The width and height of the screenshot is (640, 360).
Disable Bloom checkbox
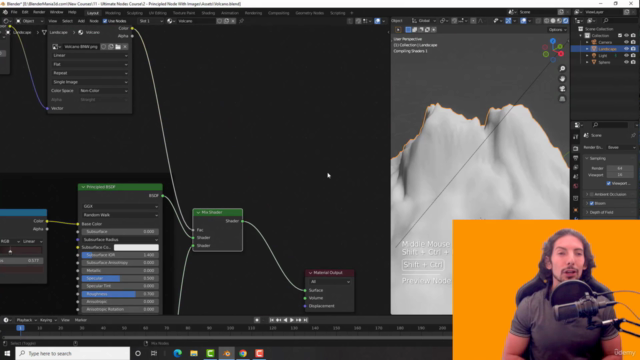point(592,203)
